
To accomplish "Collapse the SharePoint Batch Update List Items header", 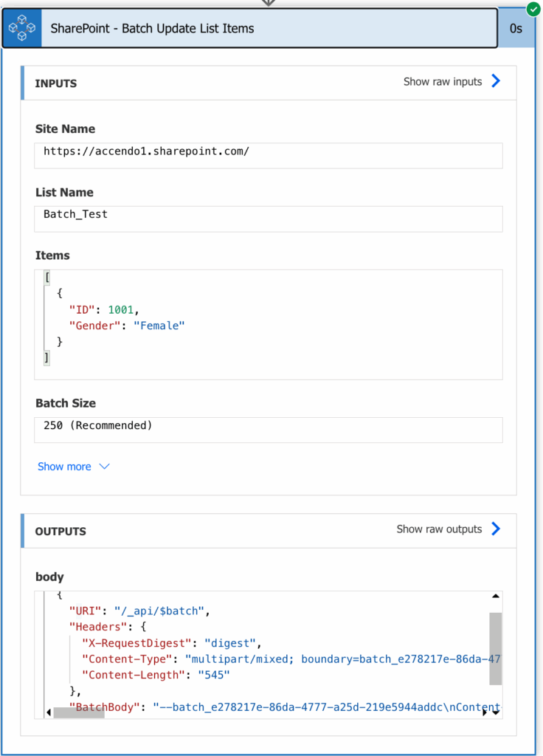I will click(x=250, y=28).
